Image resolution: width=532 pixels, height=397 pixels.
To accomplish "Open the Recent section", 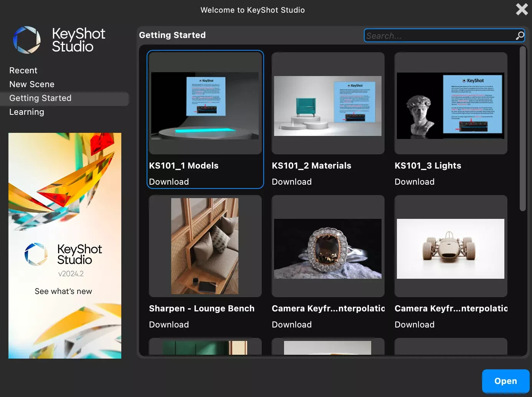I will [x=23, y=71].
